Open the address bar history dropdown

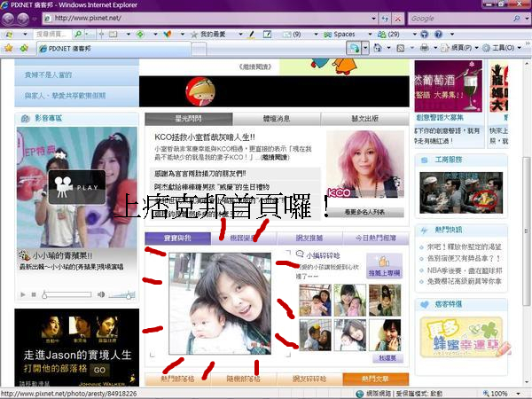click(373, 19)
